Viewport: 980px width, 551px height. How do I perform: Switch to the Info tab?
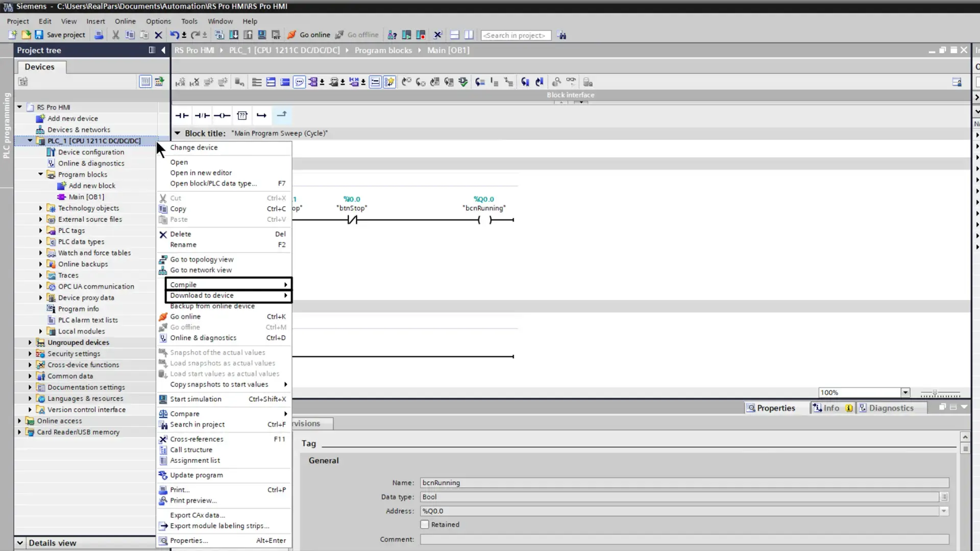pyautogui.click(x=832, y=408)
